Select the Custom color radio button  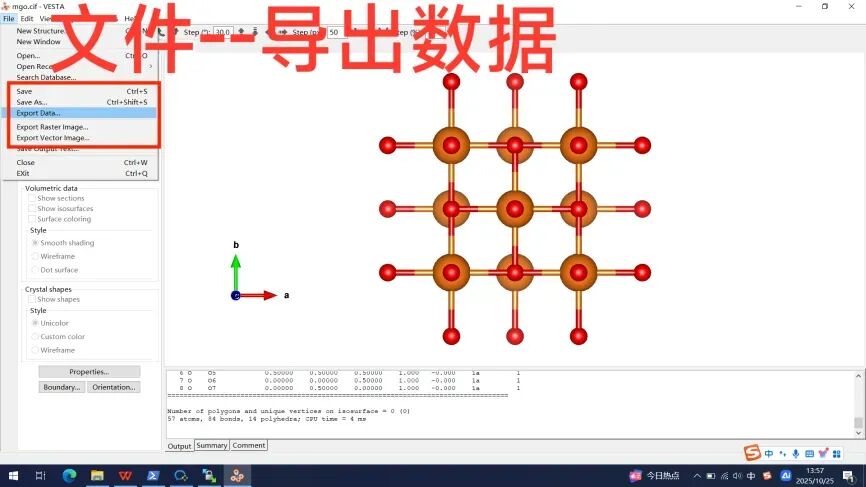(35, 336)
